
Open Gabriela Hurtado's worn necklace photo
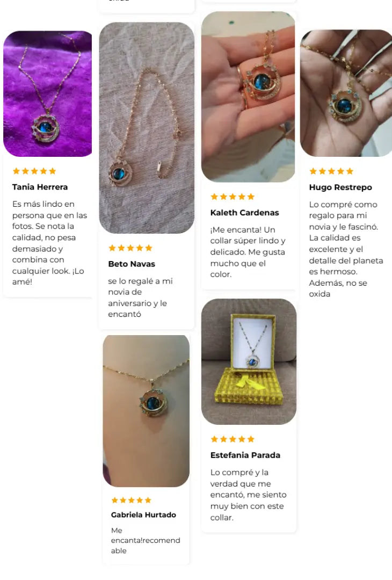pyautogui.click(x=146, y=411)
